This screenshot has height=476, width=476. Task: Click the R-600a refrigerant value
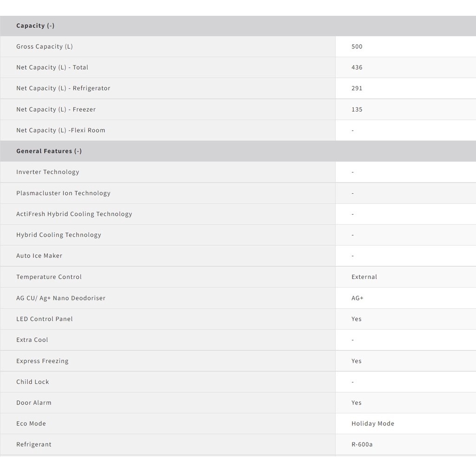tap(362, 444)
